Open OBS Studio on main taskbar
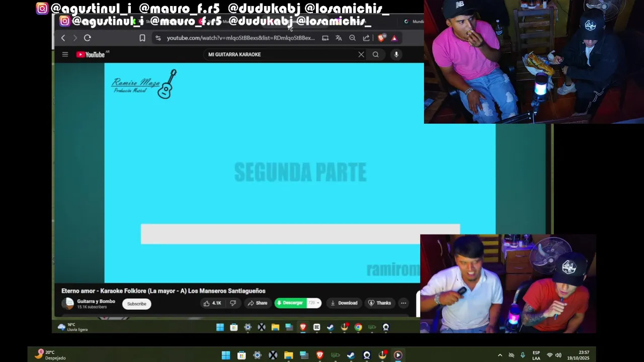Viewport: 644px width, 362px height. pyautogui.click(x=367, y=355)
